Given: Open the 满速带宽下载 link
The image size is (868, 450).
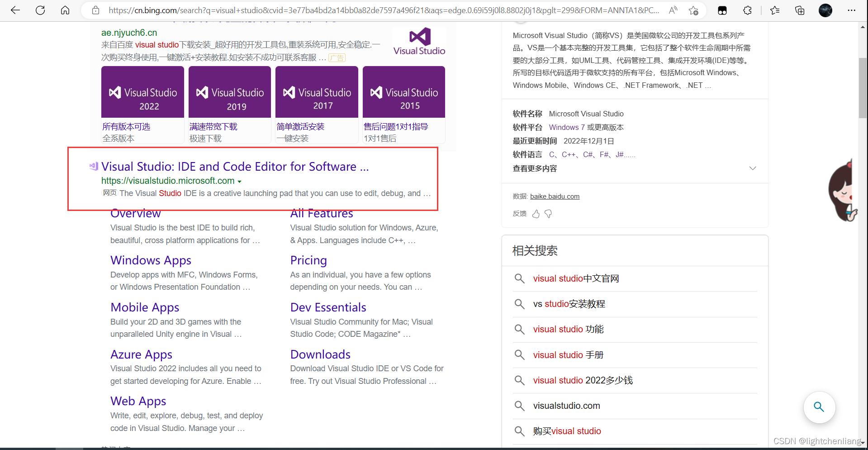Looking at the screenshot, I should (x=213, y=127).
